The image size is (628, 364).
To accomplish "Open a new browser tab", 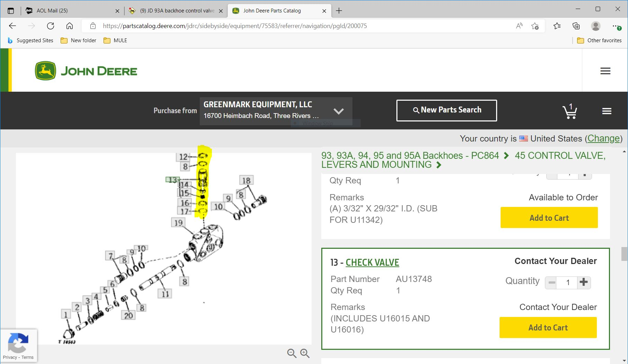I will [339, 11].
